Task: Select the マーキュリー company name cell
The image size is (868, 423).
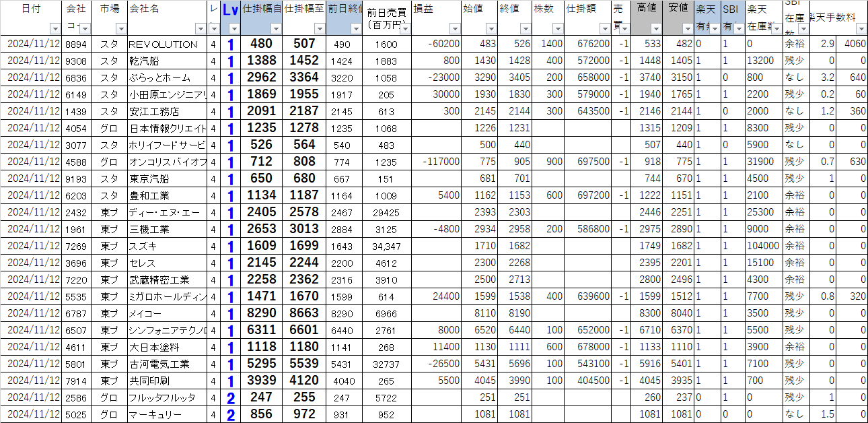Action: point(168,414)
